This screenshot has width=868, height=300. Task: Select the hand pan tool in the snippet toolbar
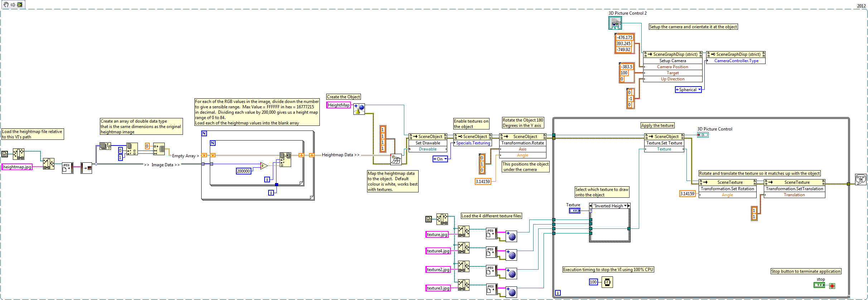[x=6, y=5]
